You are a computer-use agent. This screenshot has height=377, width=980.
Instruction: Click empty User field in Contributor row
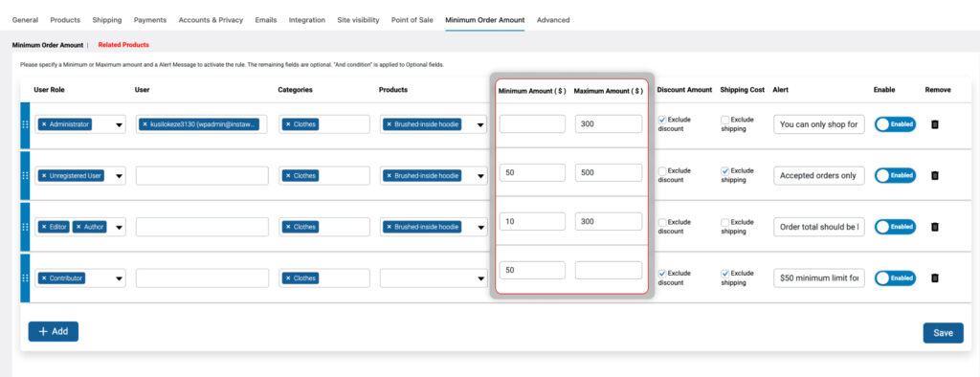coord(202,278)
